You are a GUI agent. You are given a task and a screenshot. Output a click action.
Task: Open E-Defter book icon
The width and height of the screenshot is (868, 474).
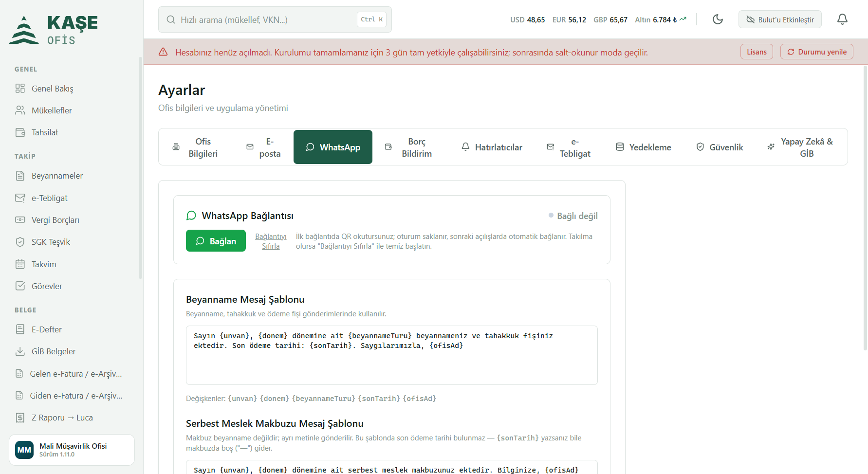(20, 329)
